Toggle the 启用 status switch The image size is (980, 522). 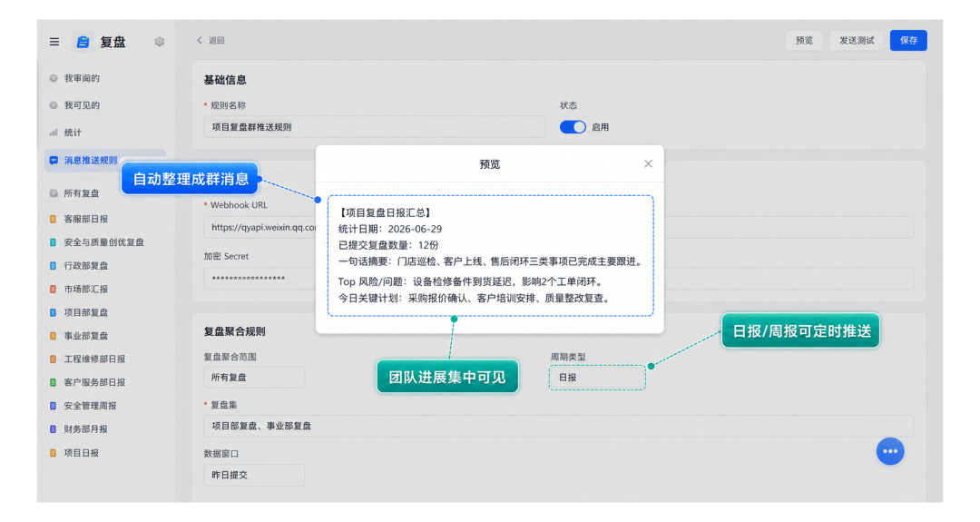coord(573,127)
